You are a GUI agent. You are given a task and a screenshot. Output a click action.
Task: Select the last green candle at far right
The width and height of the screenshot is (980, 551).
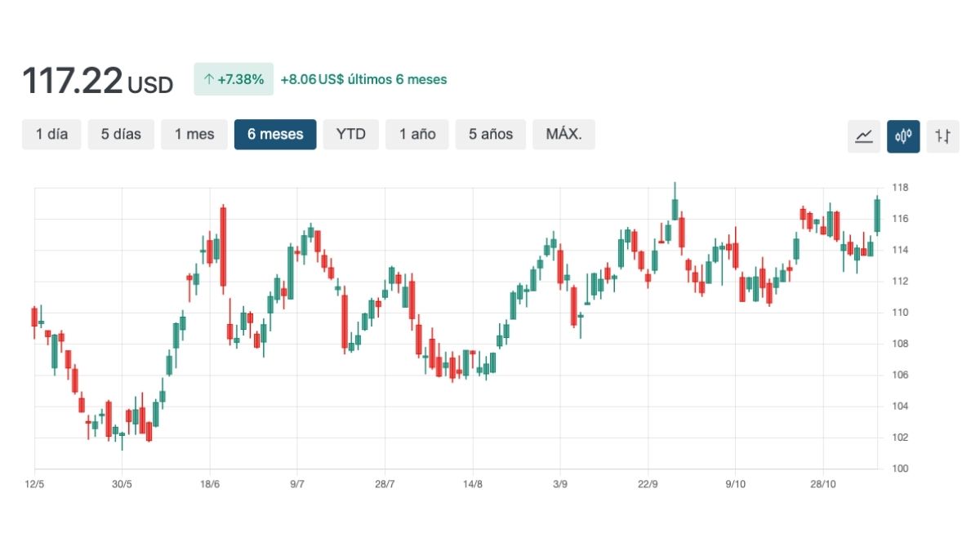pyautogui.click(x=877, y=216)
